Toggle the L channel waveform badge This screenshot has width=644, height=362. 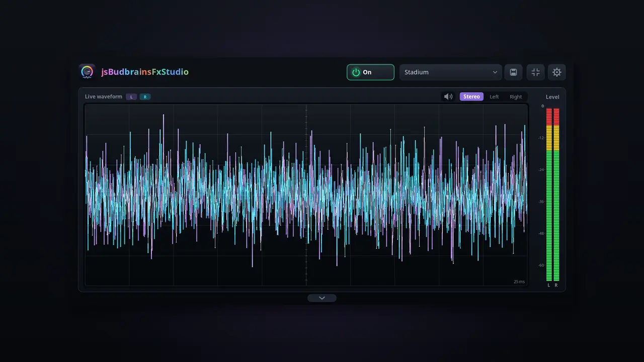[131, 97]
